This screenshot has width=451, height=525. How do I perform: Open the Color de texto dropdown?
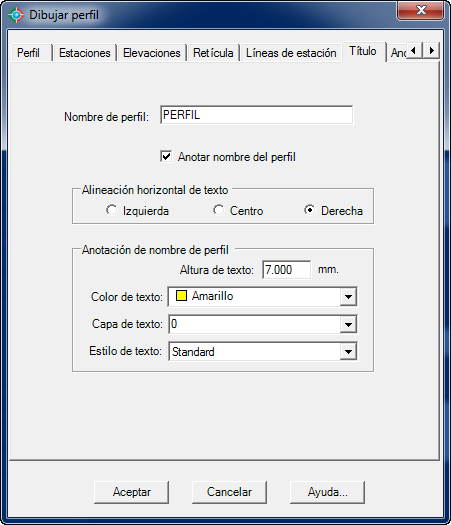(x=348, y=297)
